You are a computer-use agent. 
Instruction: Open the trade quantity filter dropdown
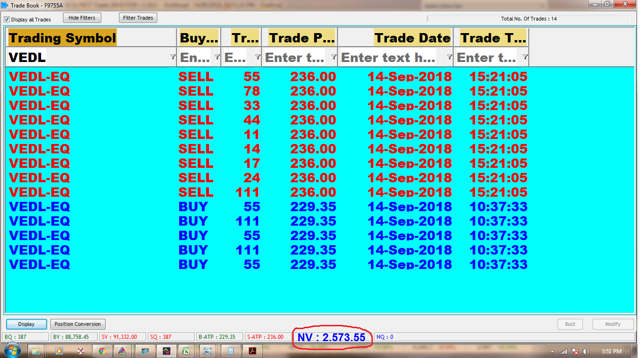pyautogui.click(x=258, y=57)
